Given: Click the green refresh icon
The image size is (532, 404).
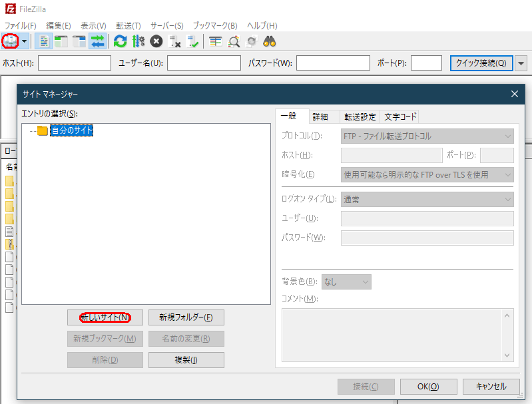Looking at the screenshot, I should coord(120,41).
